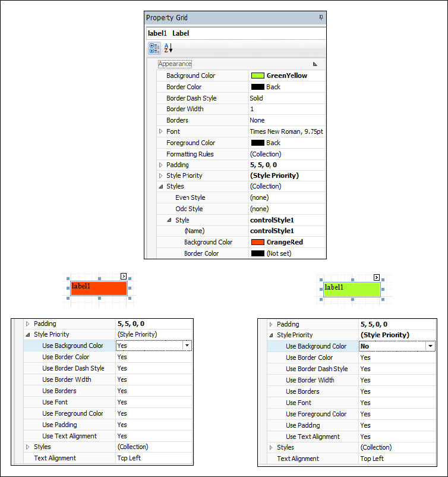Select Use Borders row in right panel
The width and height of the screenshot is (448, 477).
(x=351, y=391)
